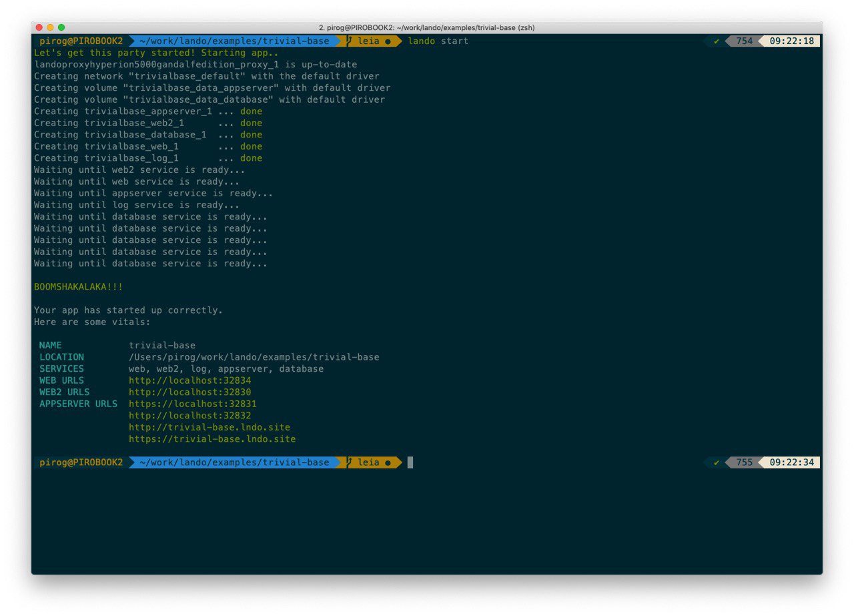This screenshot has height=616, width=854.
Task: Click "done" on the trivialbase_web2_1 row
Action: pyautogui.click(x=252, y=123)
